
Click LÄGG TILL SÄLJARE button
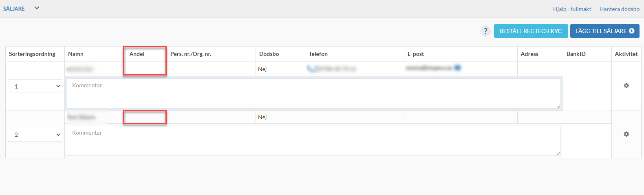(x=604, y=31)
